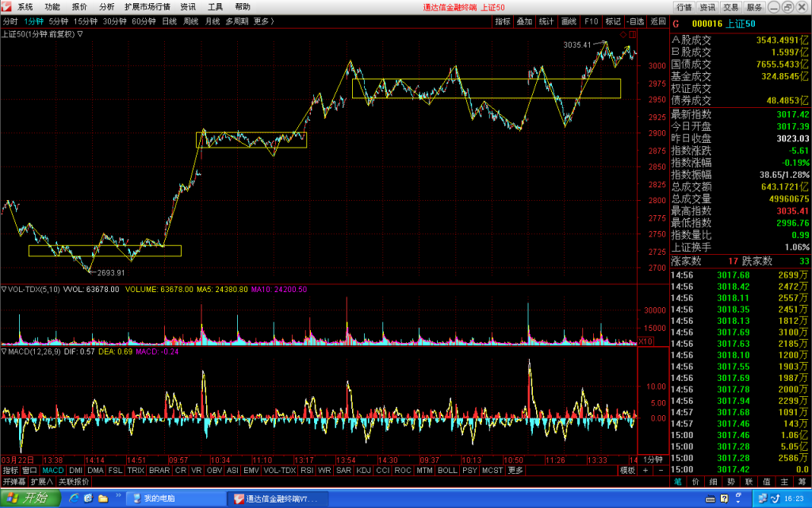Click the X10 volume scale marker
The height and width of the screenshot is (508, 812).
click(645, 341)
